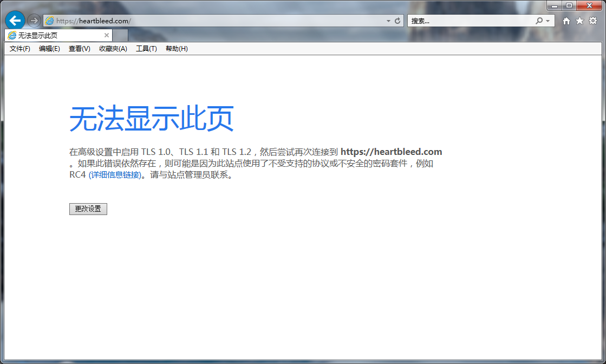Open the 查看(V) menu

pyautogui.click(x=79, y=49)
